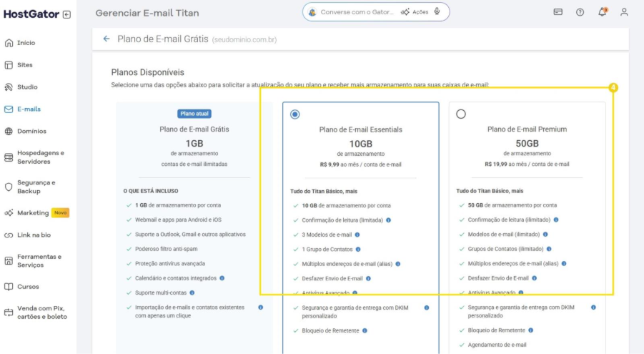
Task: Click Agendamento de e-mail in Premium plan
Action: point(497,345)
